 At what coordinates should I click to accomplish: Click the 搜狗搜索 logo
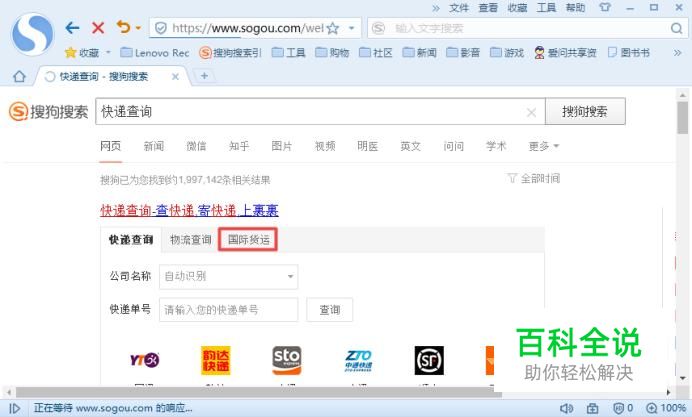pos(49,112)
